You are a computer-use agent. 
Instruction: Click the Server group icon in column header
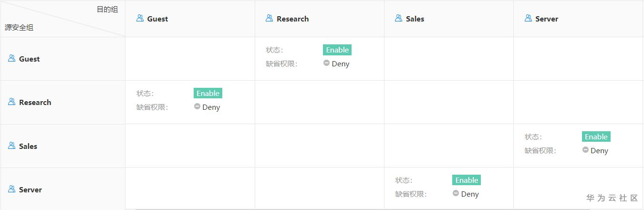point(528,18)
